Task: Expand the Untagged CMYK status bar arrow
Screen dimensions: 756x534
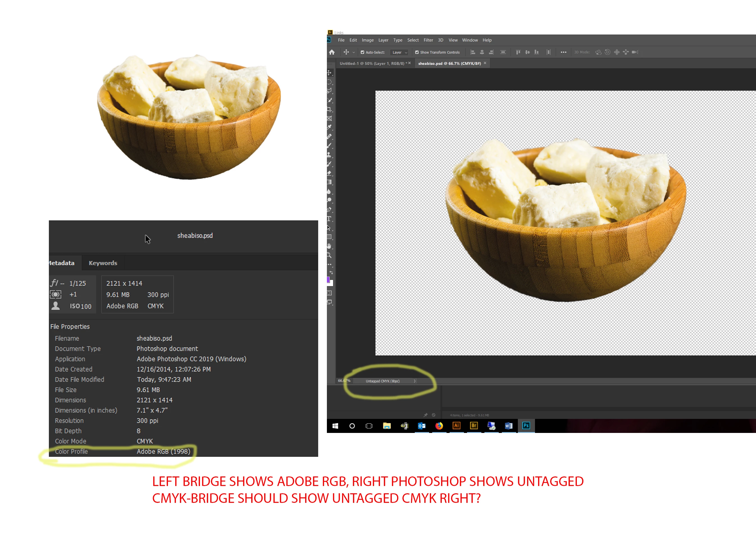Action: click(x=415, y=381)
